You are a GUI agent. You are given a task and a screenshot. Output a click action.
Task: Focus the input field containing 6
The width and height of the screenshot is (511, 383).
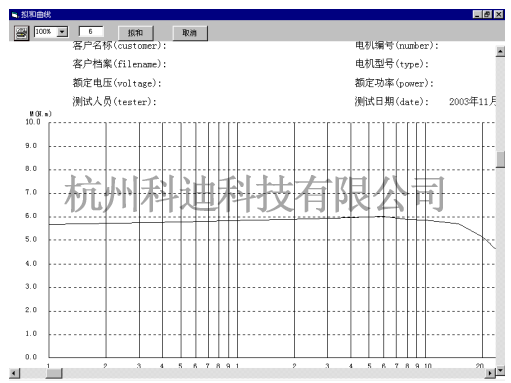click(91, 32)
